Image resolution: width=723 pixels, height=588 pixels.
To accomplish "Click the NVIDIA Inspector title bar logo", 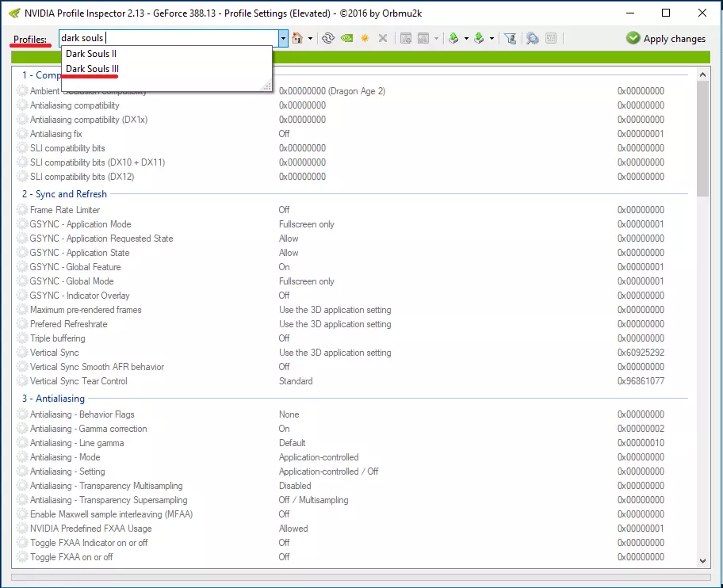I will coord(14,13).
